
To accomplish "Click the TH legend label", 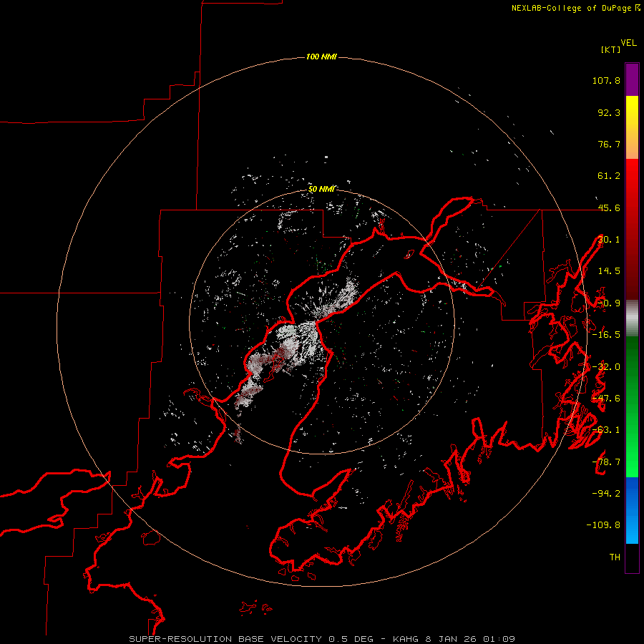I will tap(615, 557).
